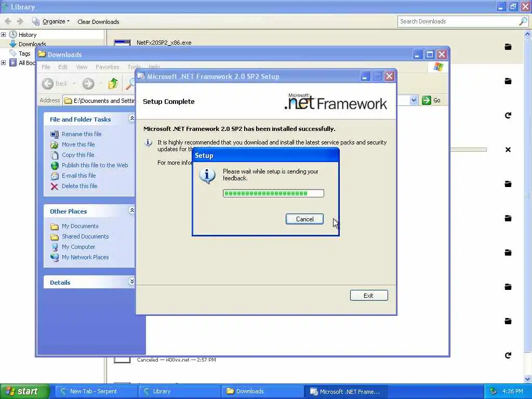The image size is (532, 399).
Task: Open My Documents from Other Places
Action: [79, 227]
